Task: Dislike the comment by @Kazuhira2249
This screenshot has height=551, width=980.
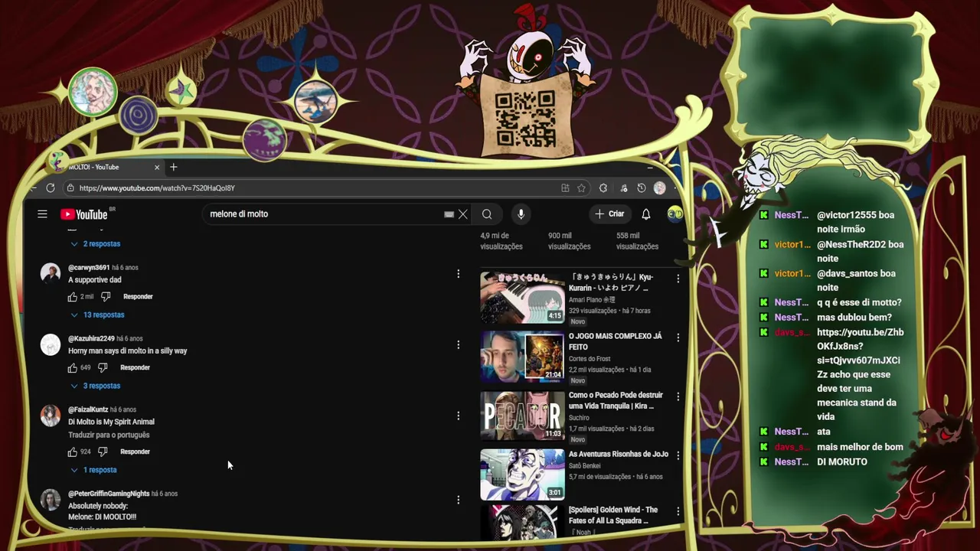Action: pos(103,367)
